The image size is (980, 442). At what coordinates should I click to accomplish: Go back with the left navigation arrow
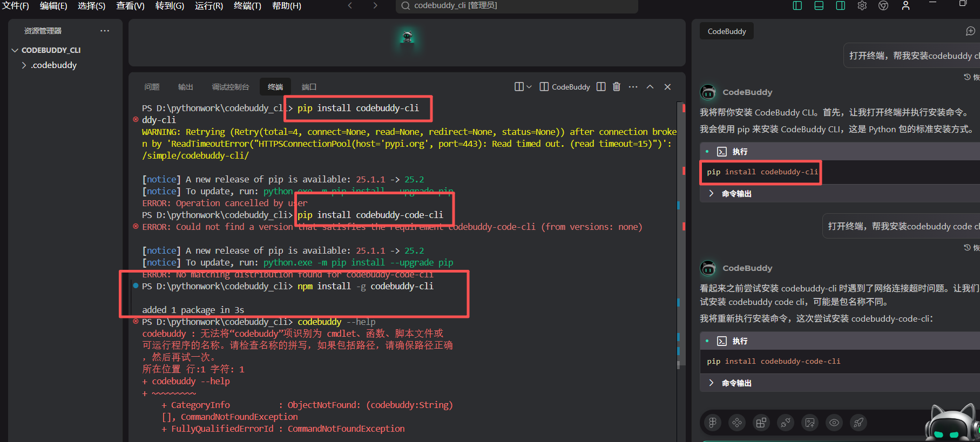pos(350,5)
